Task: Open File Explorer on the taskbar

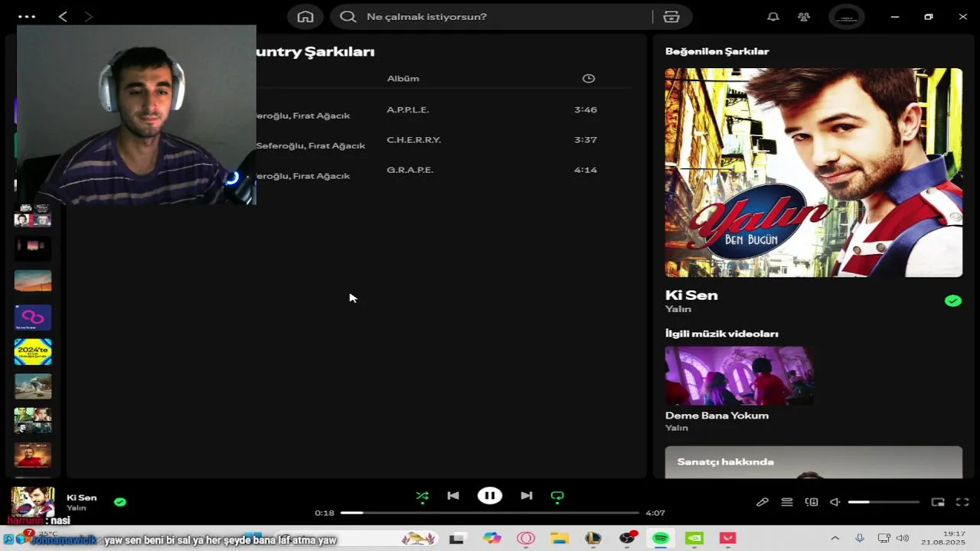Action: pyautogui.click(x=560, y=539)
